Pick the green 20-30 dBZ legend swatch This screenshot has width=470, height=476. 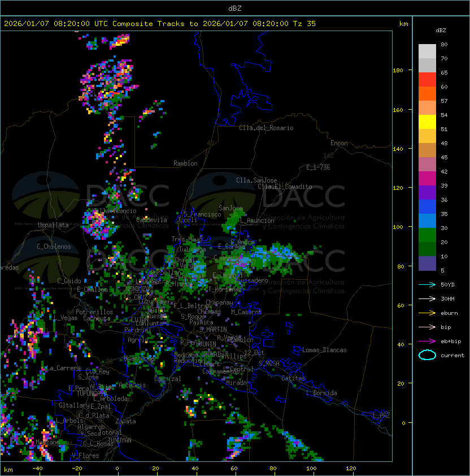click(427, 235)
